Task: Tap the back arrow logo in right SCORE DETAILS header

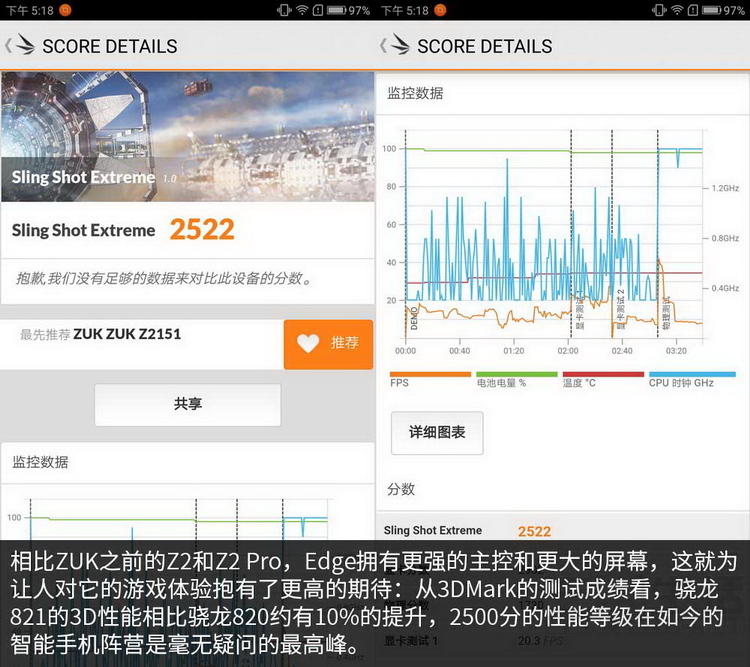Action: click(x=395, y=45)
